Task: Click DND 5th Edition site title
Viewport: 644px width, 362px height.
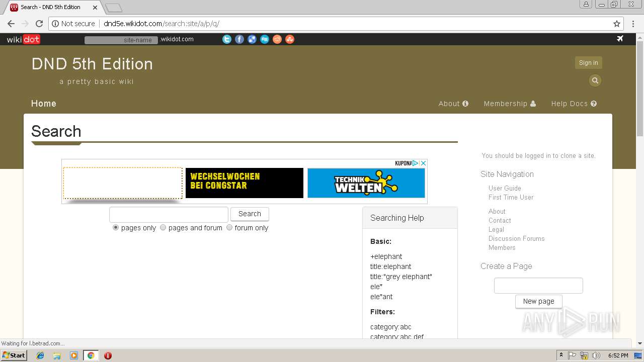Action: click(92, 64)
